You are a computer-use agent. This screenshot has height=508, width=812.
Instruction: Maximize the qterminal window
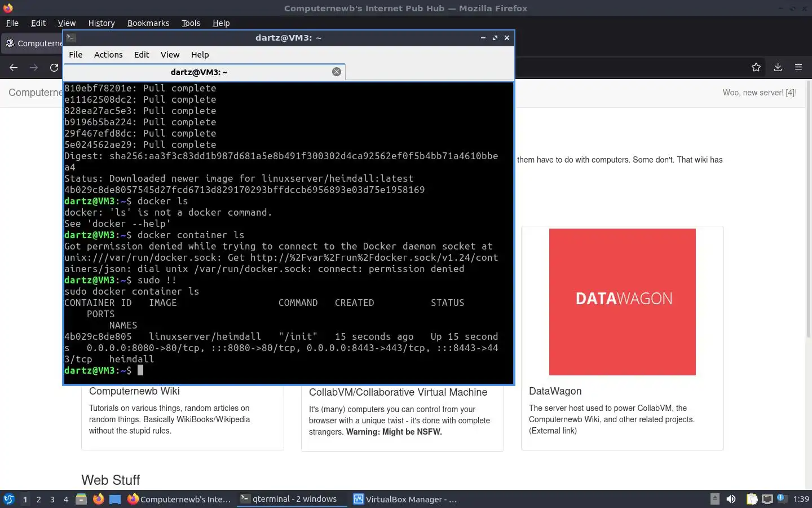pyautogui.click(x=495, y=38)
